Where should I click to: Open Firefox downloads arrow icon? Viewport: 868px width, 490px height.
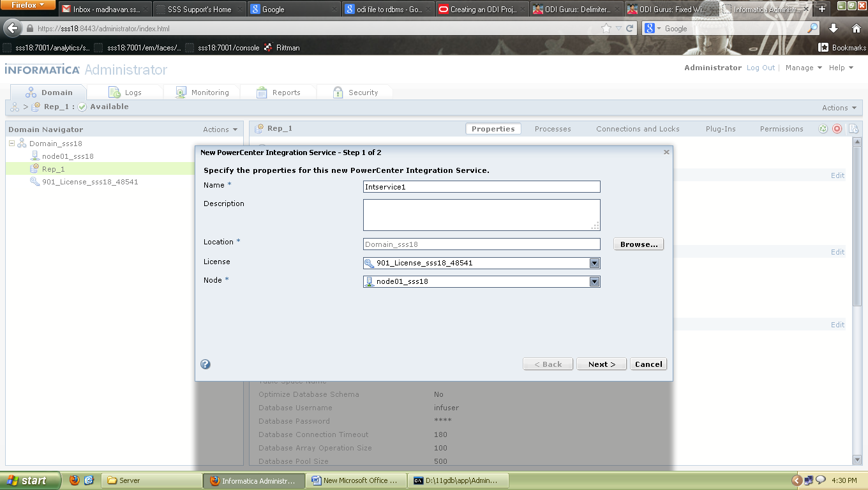point(834,28)
